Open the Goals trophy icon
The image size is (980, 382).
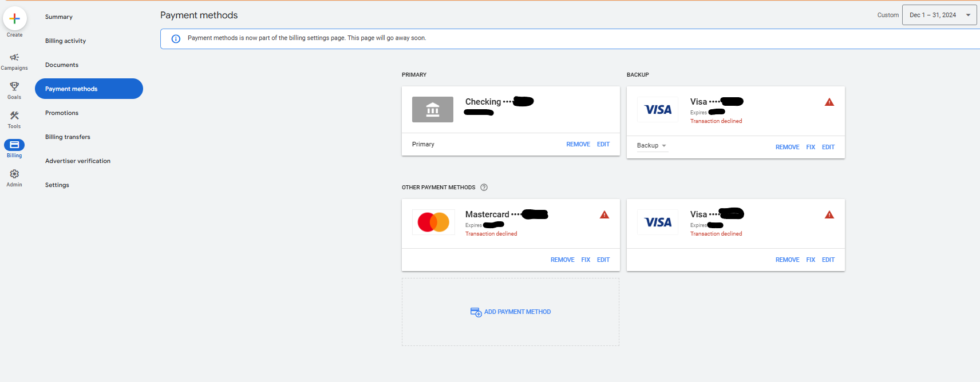(14, 86)
